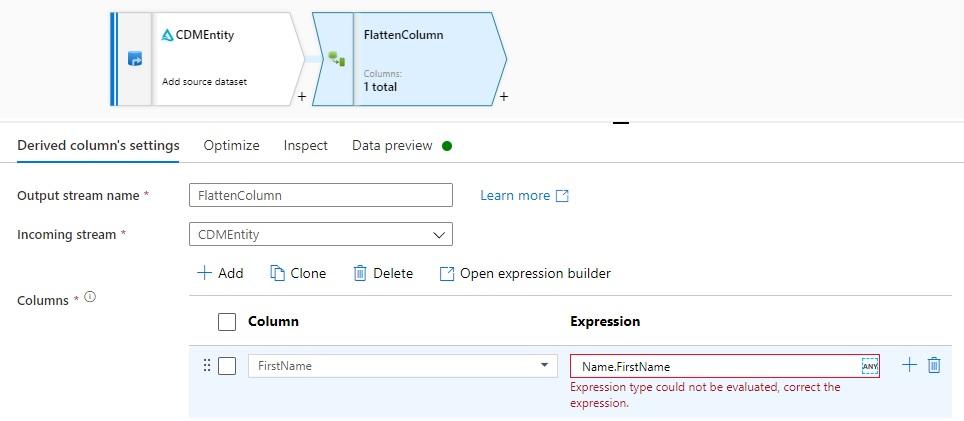This screenshot has height=421, width=964.
Task: Click Open expression builder button
Action: (525, 273)
